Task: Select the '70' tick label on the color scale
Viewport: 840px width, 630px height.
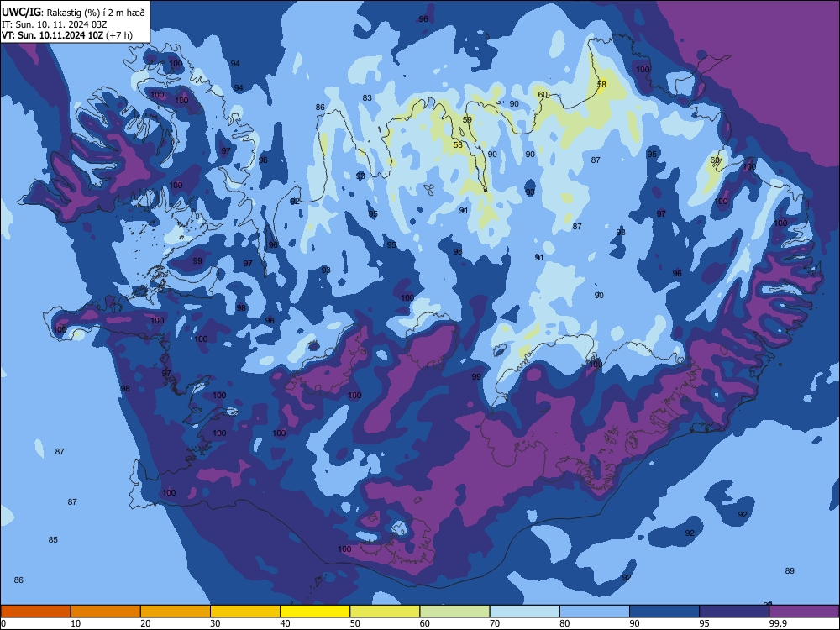Action: point(495,623)
